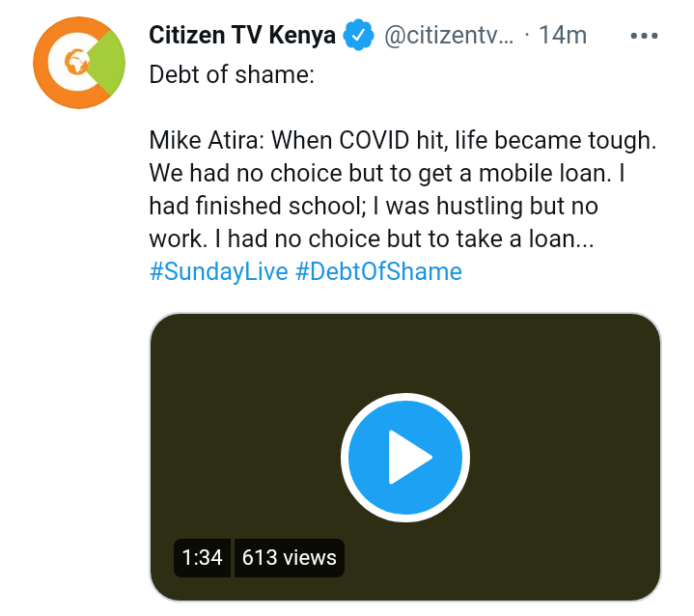The height and width of the screenshot is (616, 694).
Task: Open the Citizen TV Kenya profile avatar
Action: (x=79, y=63)
